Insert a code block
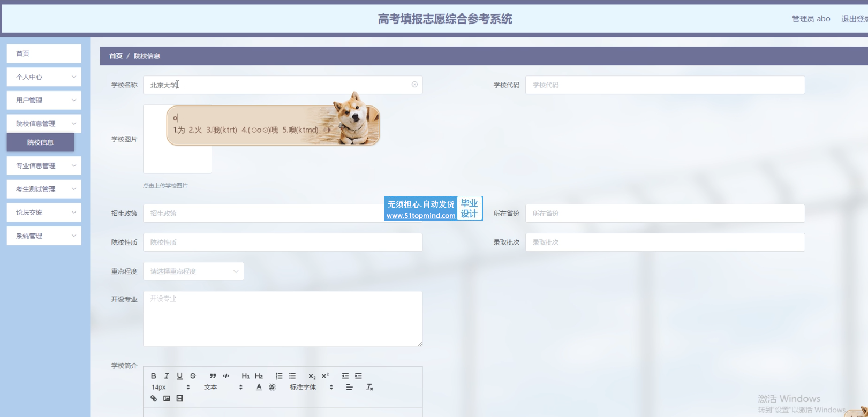 [226, 376]
